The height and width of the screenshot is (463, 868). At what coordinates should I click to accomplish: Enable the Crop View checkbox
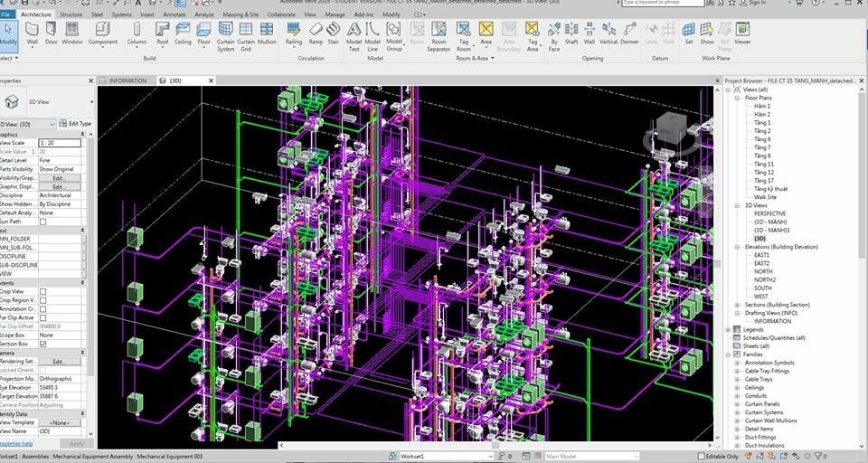(42, 291)
